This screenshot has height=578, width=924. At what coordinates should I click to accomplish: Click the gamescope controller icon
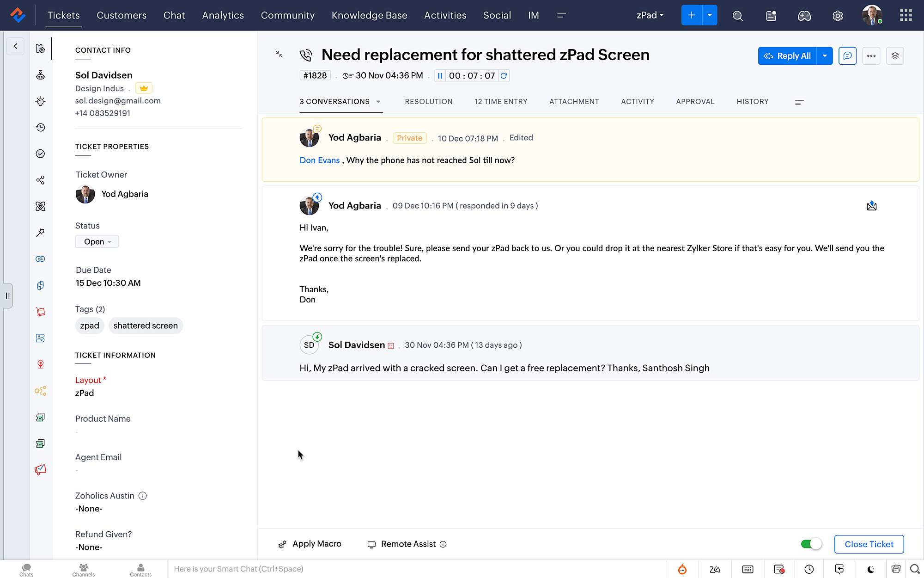point(804,16)
